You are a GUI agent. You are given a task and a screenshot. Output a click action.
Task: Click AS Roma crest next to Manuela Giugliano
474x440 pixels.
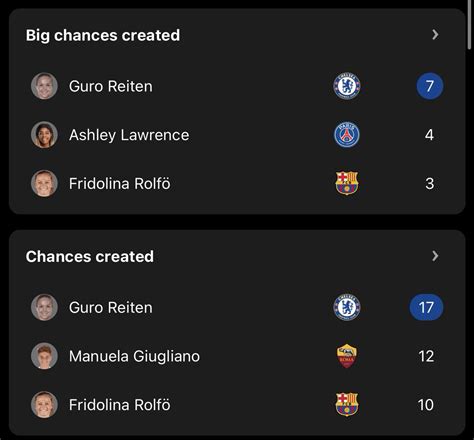(347, 356)
